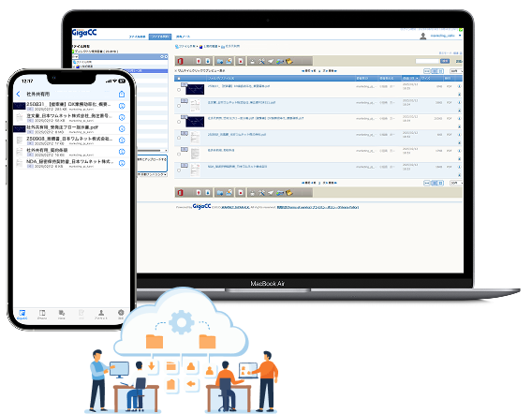Click the paper plane send icon in upper toolbar
This screenshot has height=414, width=532.
click(x=271, y=62)
